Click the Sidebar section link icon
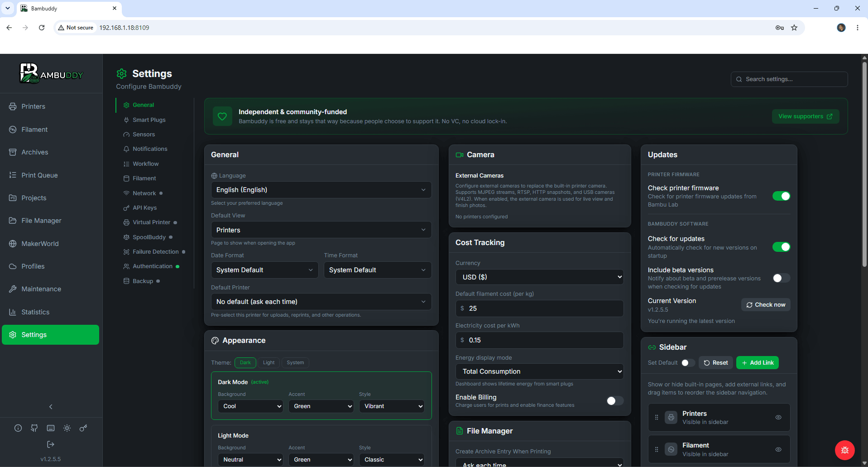Image resolution: width=868 pixels, height=467 pixels. tap(652, 347)
